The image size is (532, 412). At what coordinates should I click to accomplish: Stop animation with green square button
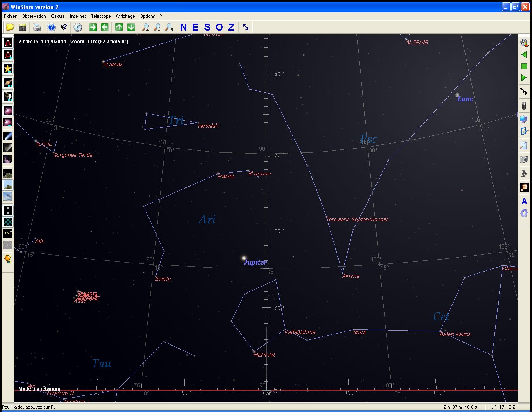tap(524, 66)
